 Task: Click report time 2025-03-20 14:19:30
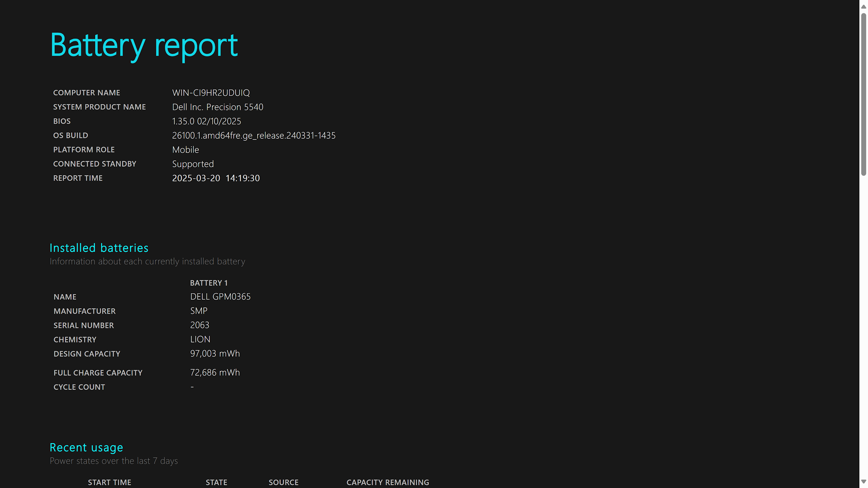pyautogui.click(x=216, y=178)
